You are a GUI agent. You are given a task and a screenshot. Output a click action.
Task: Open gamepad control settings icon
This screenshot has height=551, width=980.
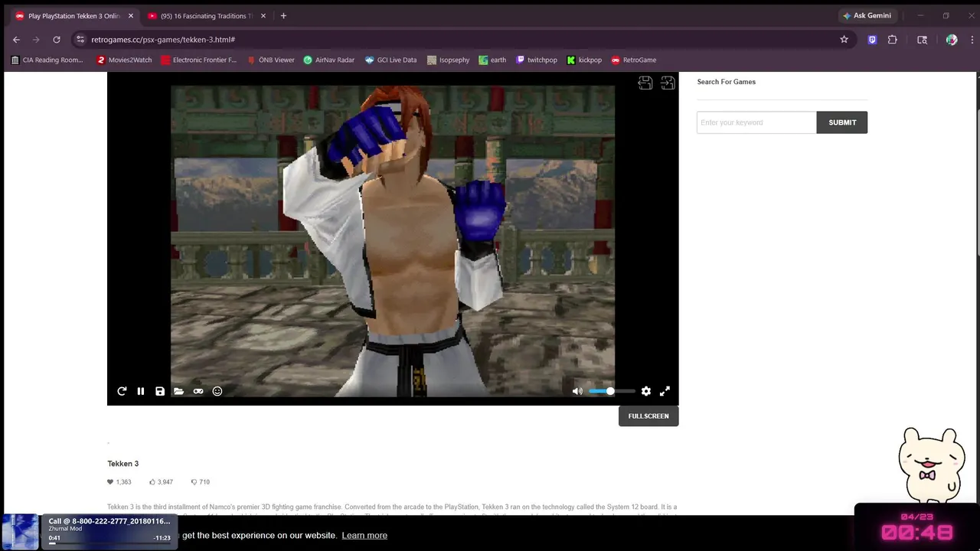pos(198,391)
